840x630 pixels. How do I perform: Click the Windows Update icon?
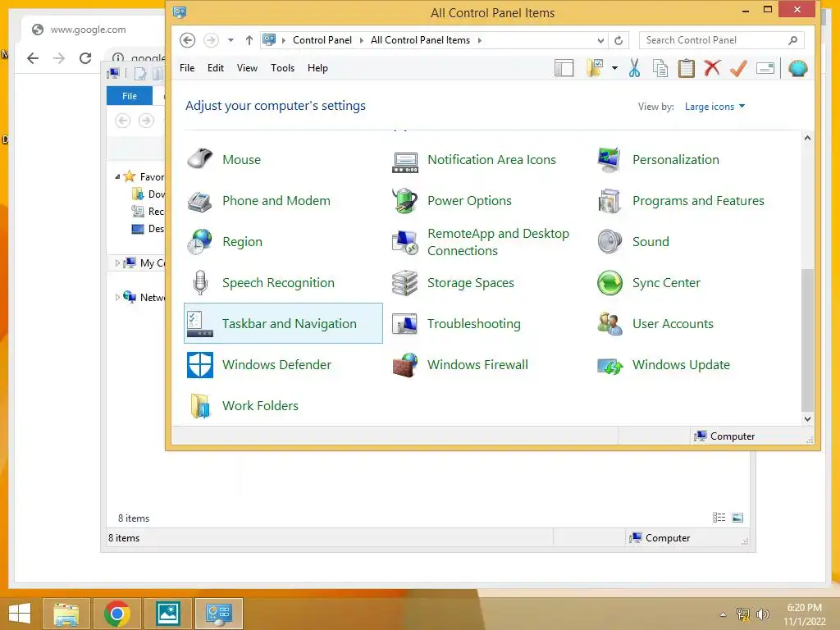click(x=609, y=365)
